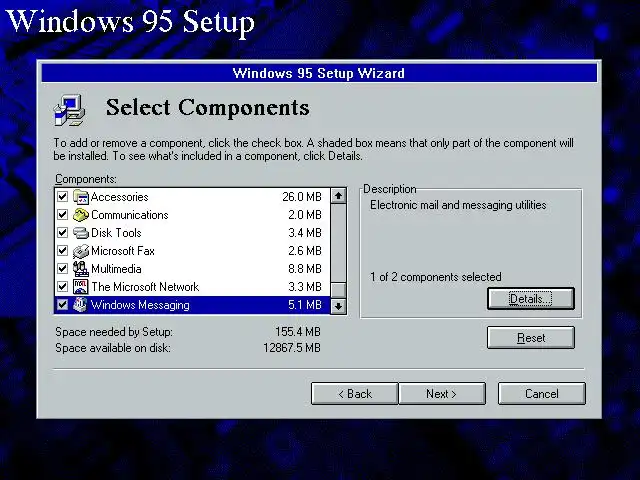Click the 'Space available on disk:' label
The width and height of the screenshot is (640, 480).
pyautogui.click(x=113, y=348)
